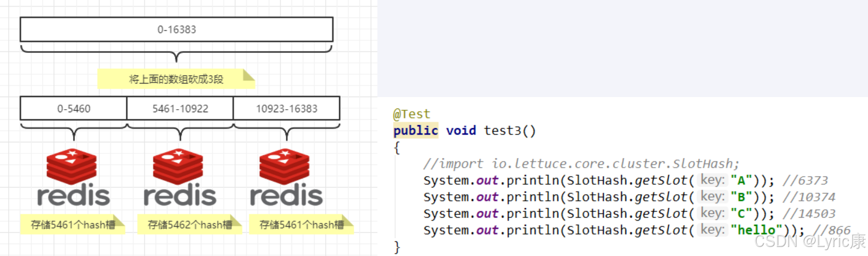Click the void keyword

[x=461, y=131]
